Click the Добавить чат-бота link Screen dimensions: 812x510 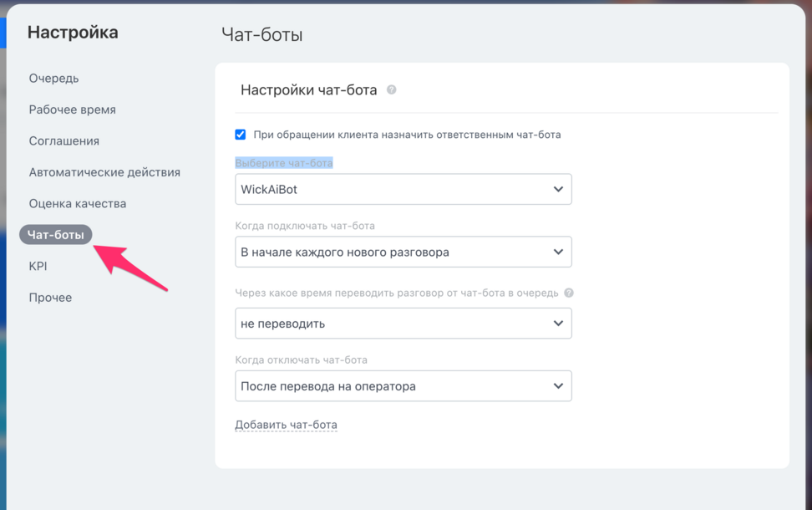pos(286,425)
